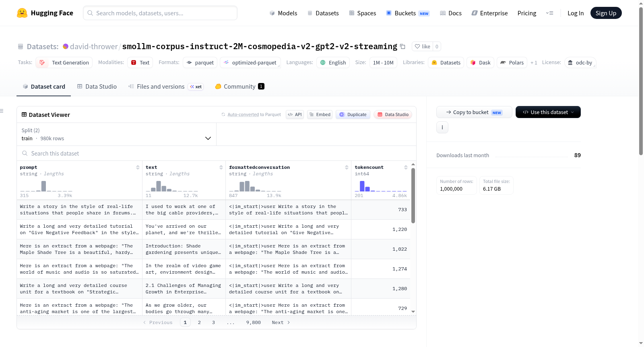
Task: Open the API button in Dataset Viewer
Action: (295, 114)
